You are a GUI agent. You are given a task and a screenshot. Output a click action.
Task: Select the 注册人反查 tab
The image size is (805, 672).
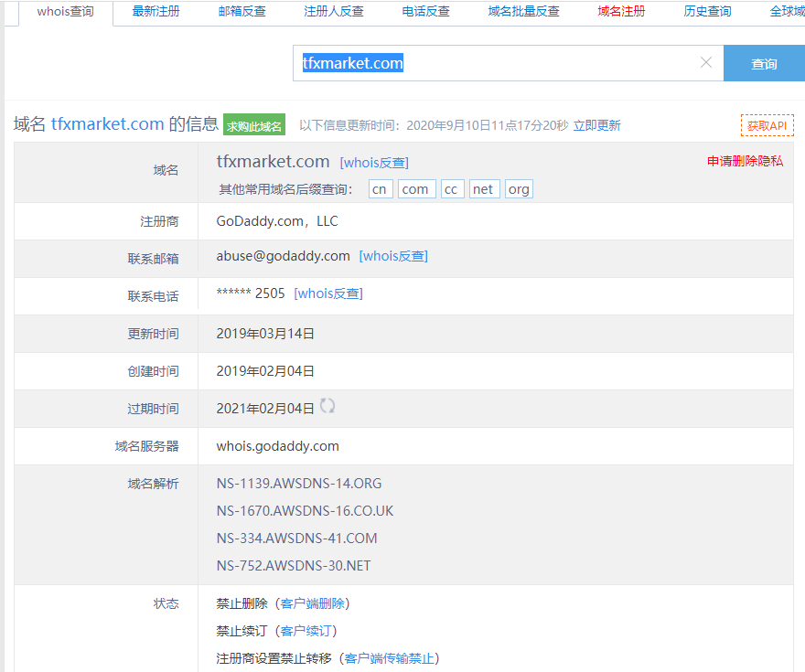coord(334,12)
